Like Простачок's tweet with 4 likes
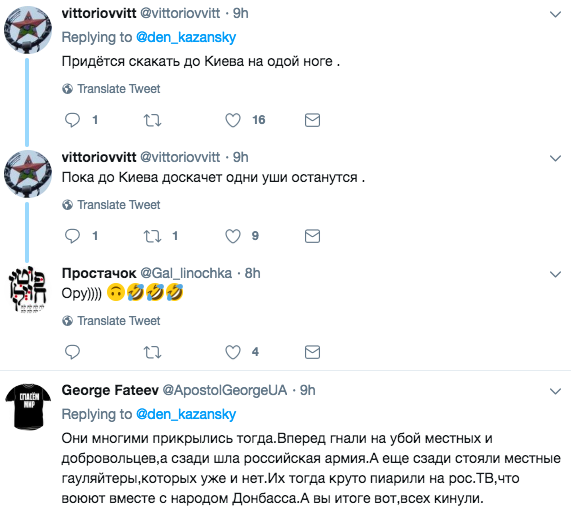 click(x=233, y=352)
